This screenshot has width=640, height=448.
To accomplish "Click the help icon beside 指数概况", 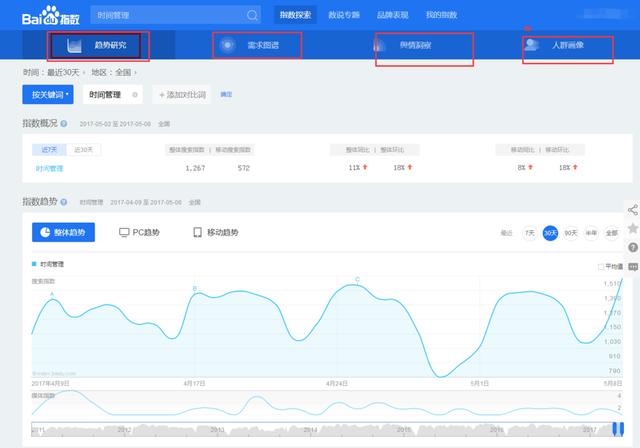I will coord(64,123).
